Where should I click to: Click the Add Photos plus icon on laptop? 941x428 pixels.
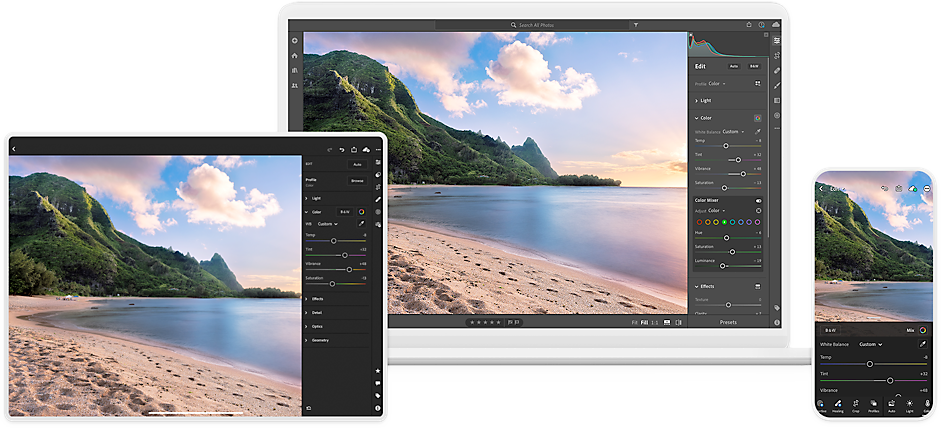tap(295, 41)
